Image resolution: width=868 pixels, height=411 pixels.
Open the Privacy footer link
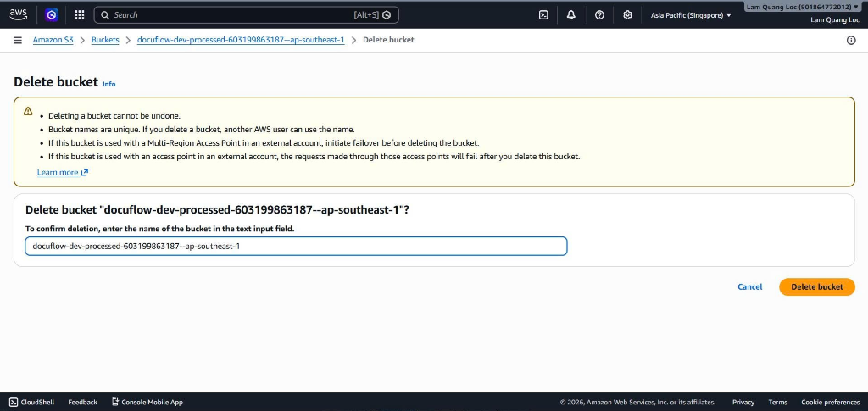(743, 403)
